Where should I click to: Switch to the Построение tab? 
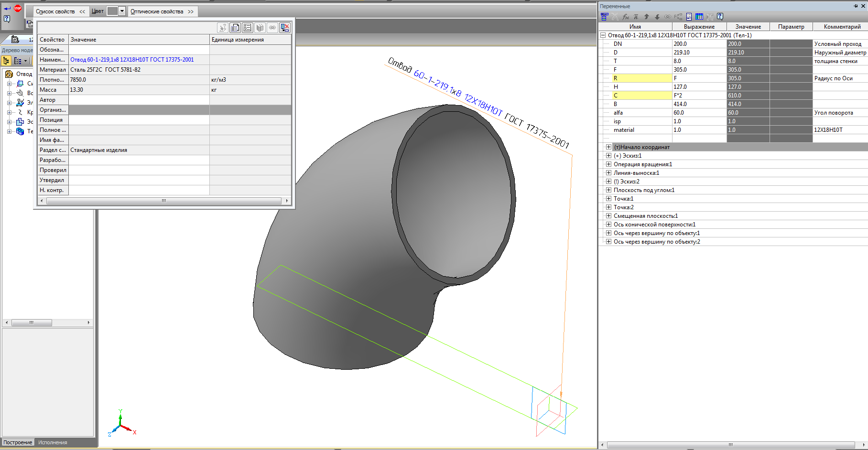click(x=18, y=442)
